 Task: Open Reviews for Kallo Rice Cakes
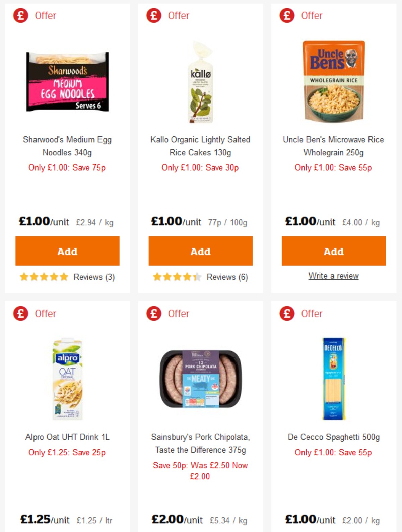click(x=227, y=277)
